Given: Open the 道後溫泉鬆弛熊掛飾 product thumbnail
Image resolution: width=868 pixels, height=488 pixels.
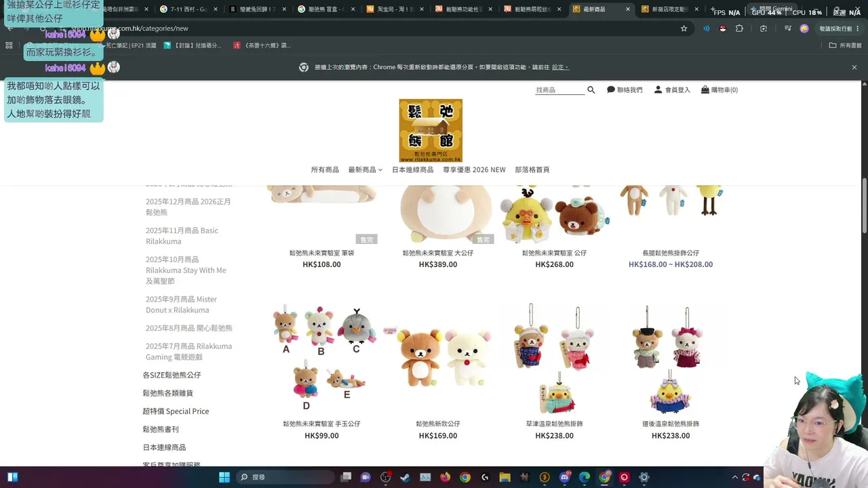Looking at the screenshot, I should pyautogui.click(x=671, y=357).
